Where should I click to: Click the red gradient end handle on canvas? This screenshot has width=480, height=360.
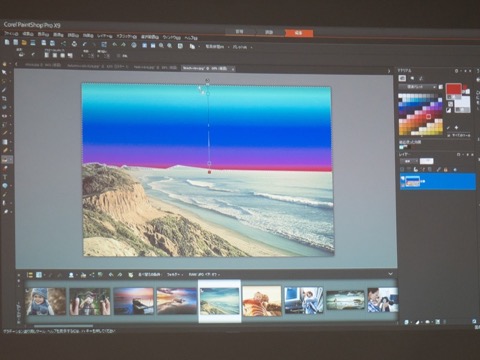point(209,172)
